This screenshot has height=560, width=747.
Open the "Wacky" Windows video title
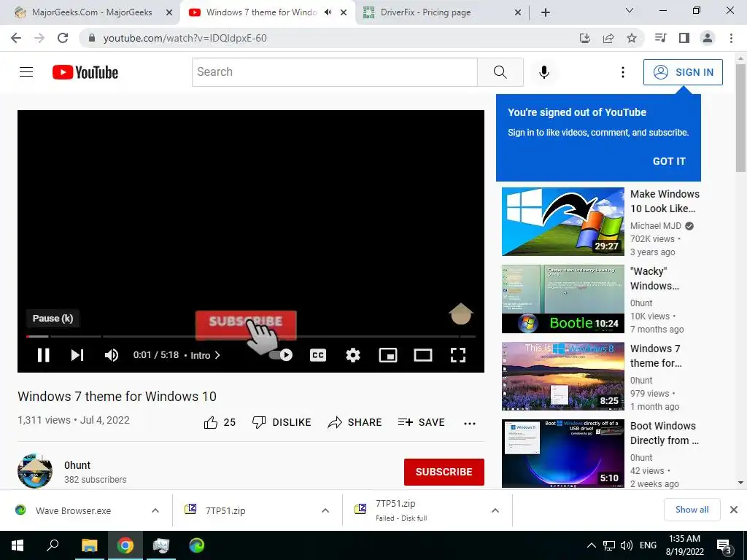[x=654, y=279]
